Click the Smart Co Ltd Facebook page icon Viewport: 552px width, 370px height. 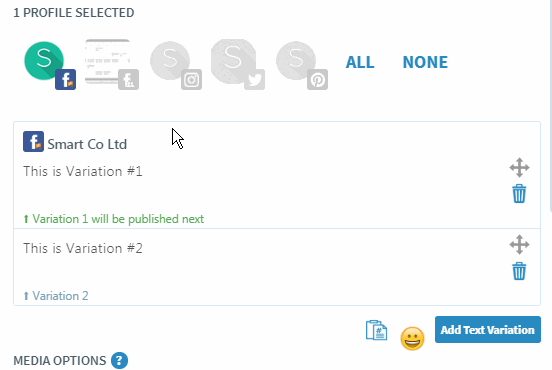(x=33, y=142)
